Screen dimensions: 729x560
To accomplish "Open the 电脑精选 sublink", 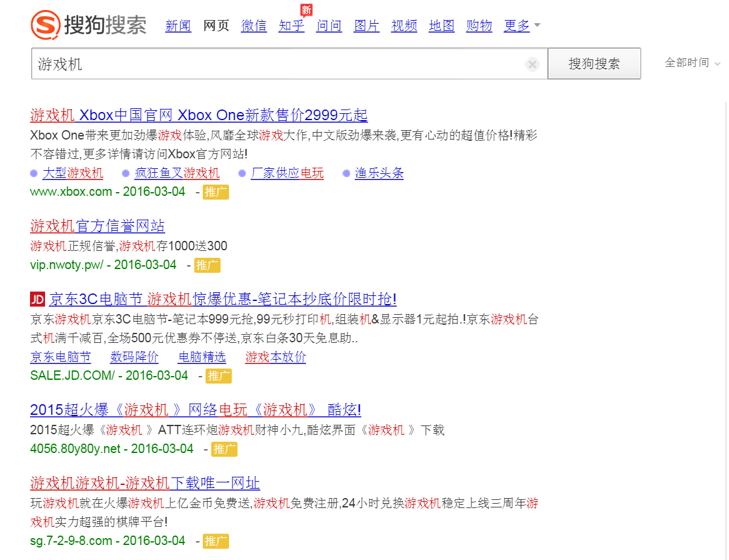I will (x=202, y=357).
